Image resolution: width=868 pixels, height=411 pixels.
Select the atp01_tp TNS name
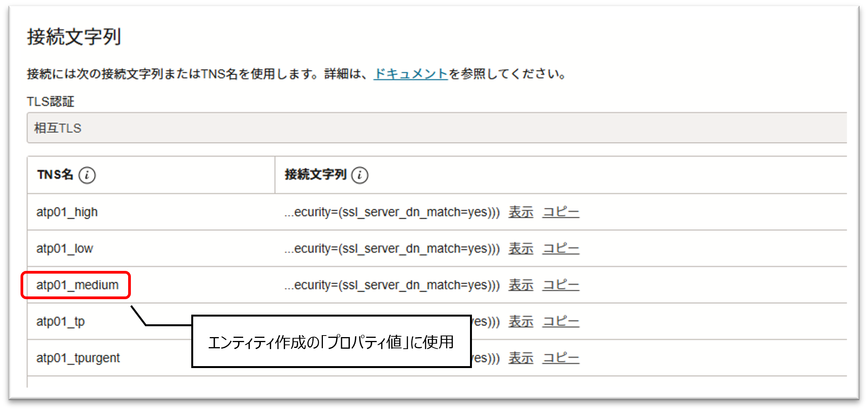[x=60, y=322]
